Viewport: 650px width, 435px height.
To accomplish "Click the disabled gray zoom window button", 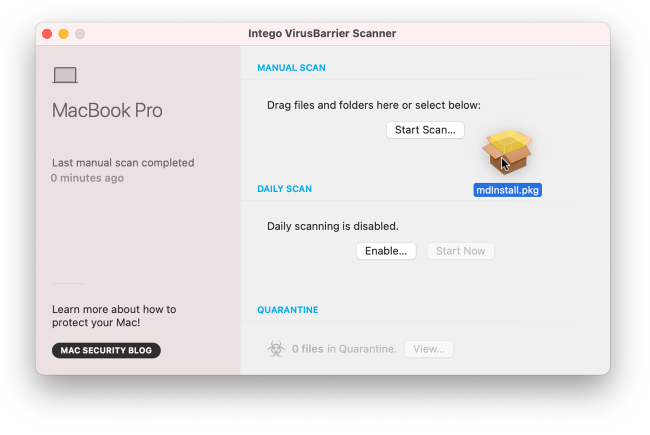I will point(80,34).
